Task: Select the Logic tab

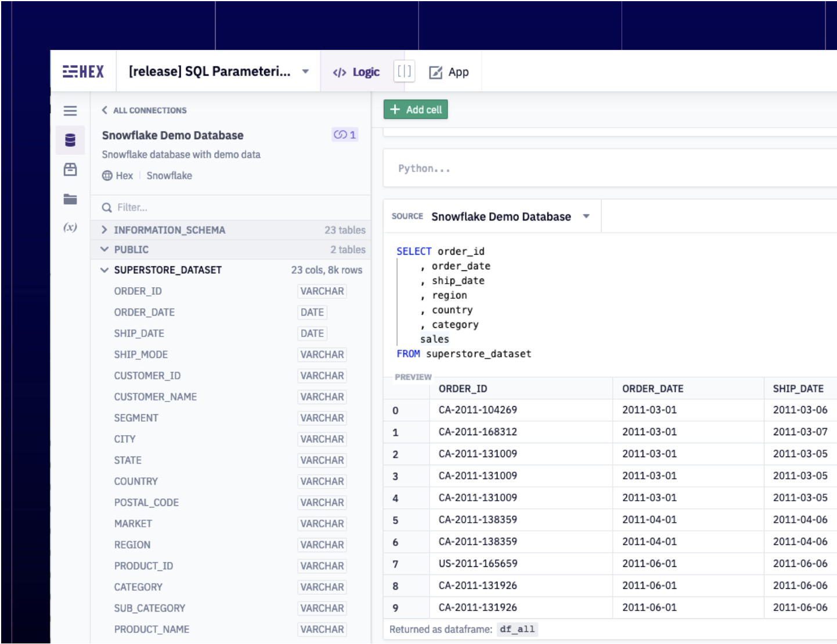Action: (x=356, y=72)
